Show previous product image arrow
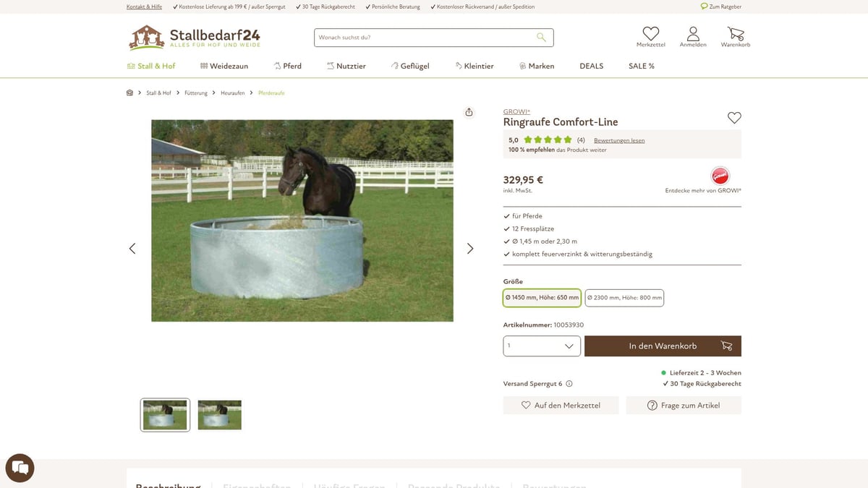Viewport: 868px width, 488px height. (132, 248)
